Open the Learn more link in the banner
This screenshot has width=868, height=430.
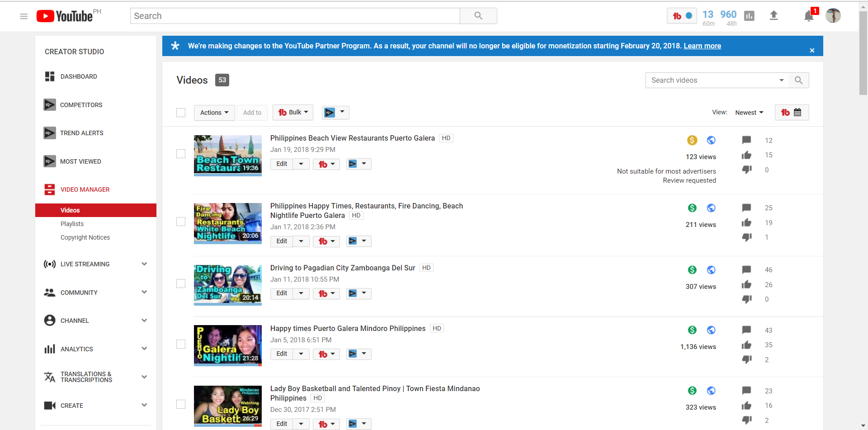[x=702, y=46]
